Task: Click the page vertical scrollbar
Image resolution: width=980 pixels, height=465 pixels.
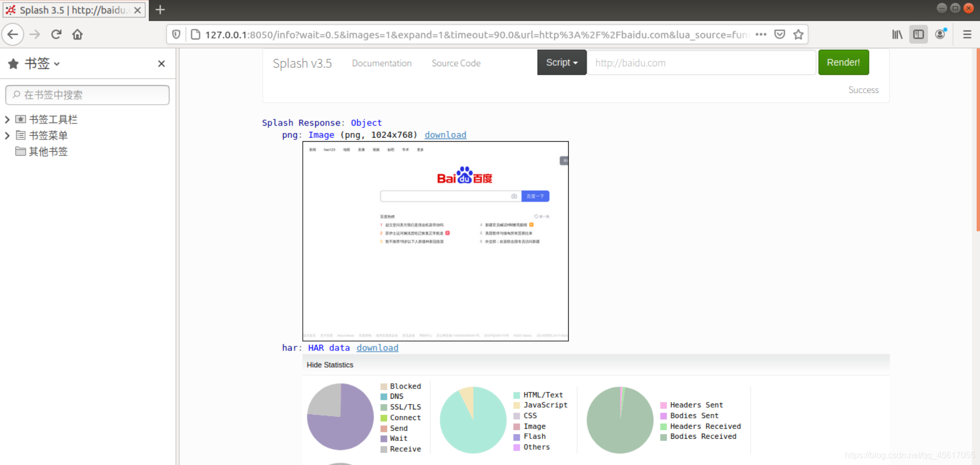Action: point(978,139)
